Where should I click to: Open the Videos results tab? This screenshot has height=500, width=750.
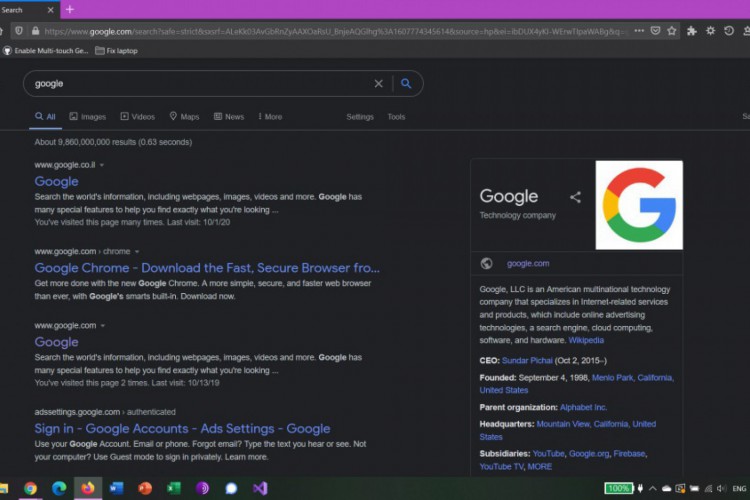pos(137,117)
